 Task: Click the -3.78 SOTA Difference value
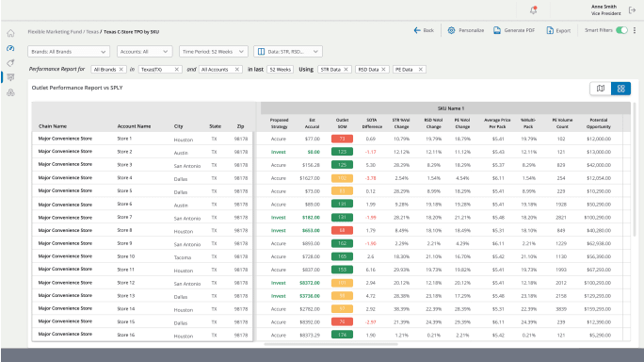pos(370,178)
